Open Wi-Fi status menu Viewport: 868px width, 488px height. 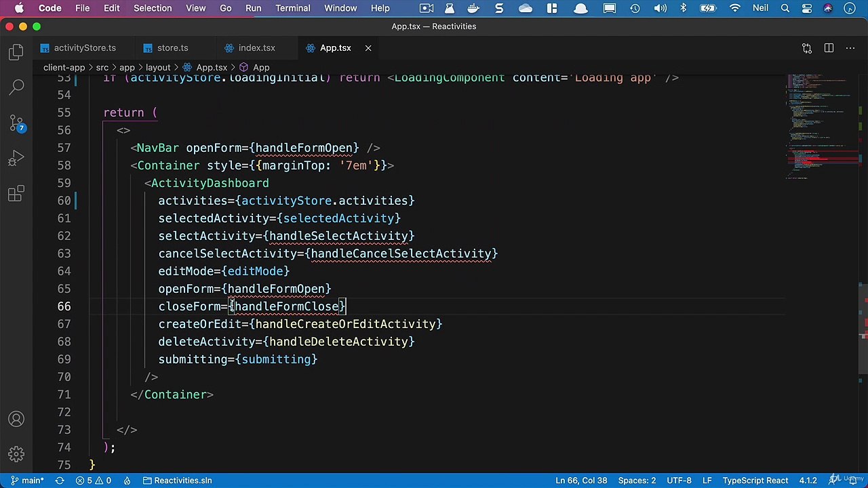pyautogui.click(x=735, y=8)
